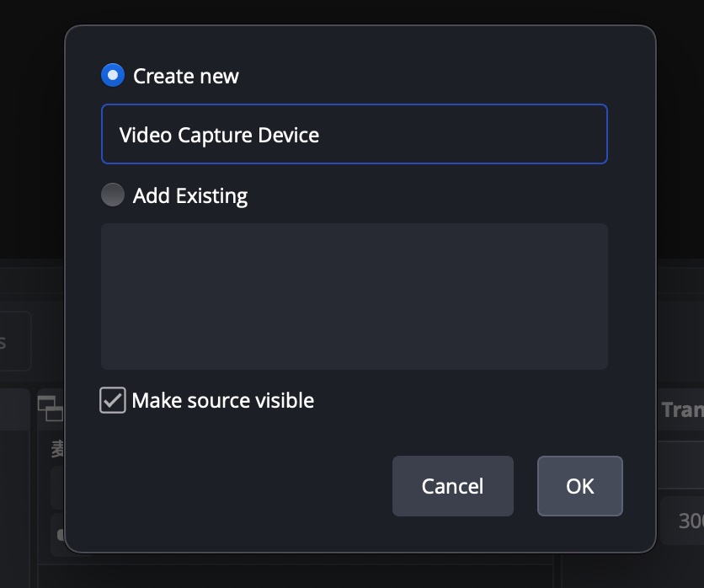Confirm the new source with OK
704x588 pixels.
(x=579, y=486)
